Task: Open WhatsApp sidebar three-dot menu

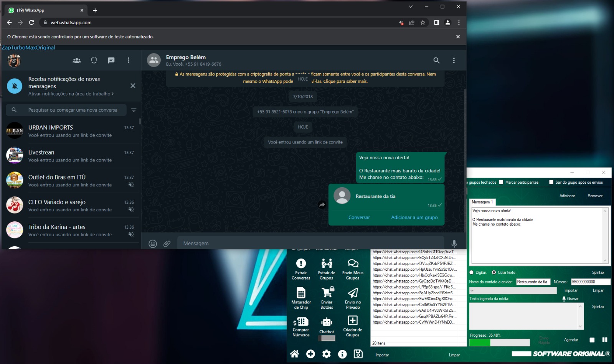Action: click(129, 60)
